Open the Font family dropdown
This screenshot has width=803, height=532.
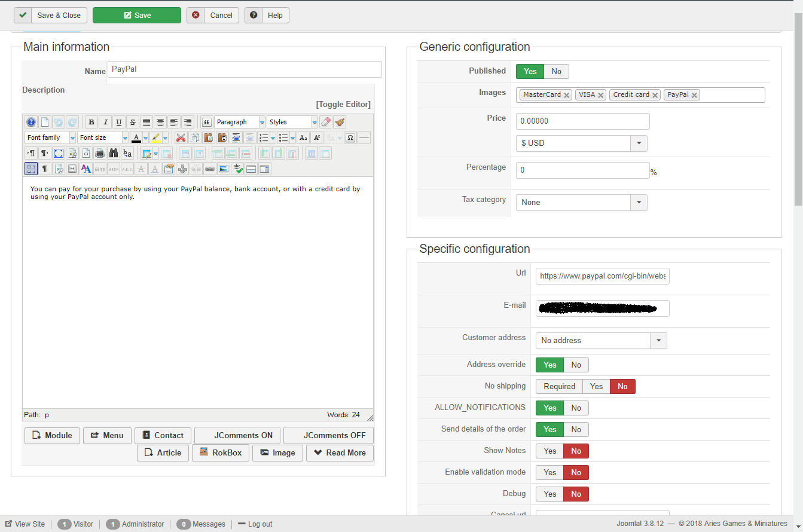click(50, 137)
